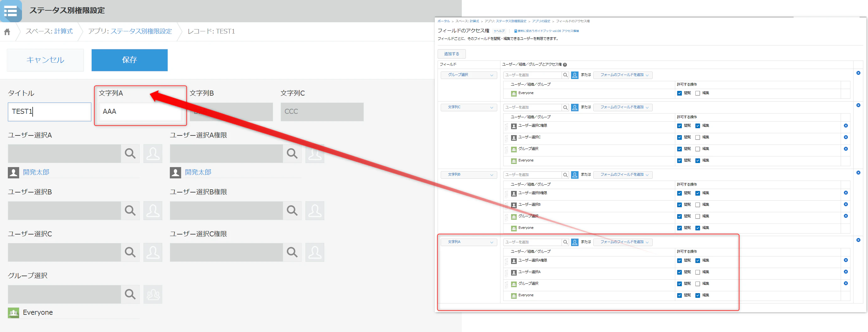
Task: Open ?ヘルプ link beside フィールドのアクセス権
Action: tap(499, 31)
